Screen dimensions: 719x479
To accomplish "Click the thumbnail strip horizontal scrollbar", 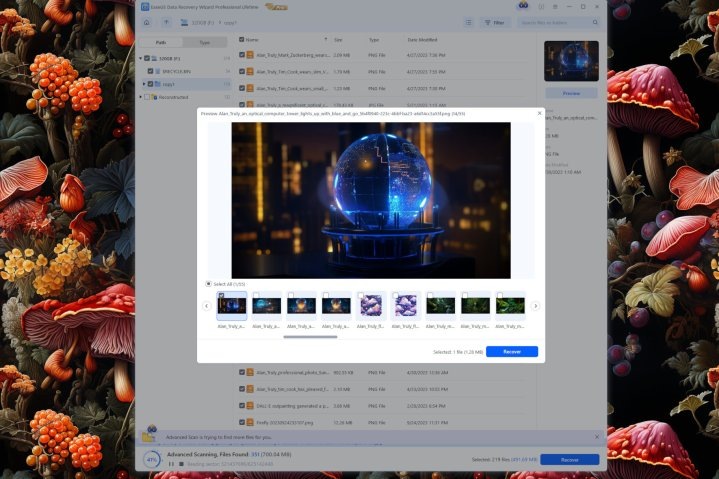I will click(310, 337).
